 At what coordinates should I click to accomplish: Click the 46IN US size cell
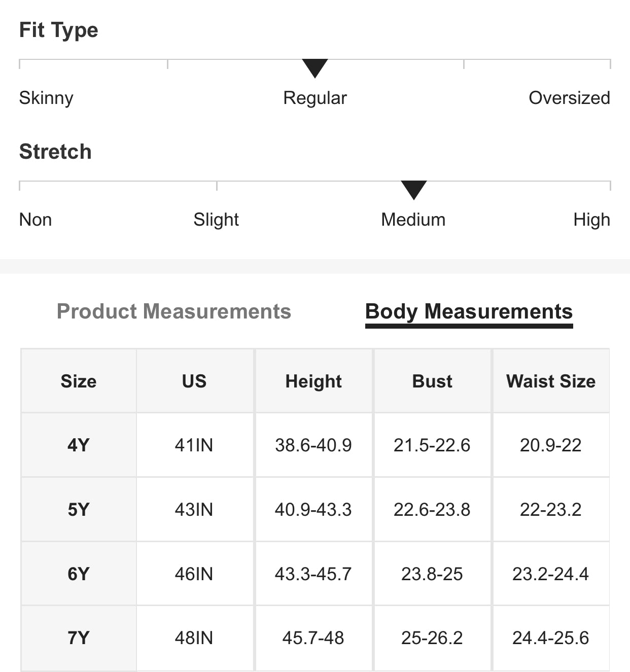194,574
